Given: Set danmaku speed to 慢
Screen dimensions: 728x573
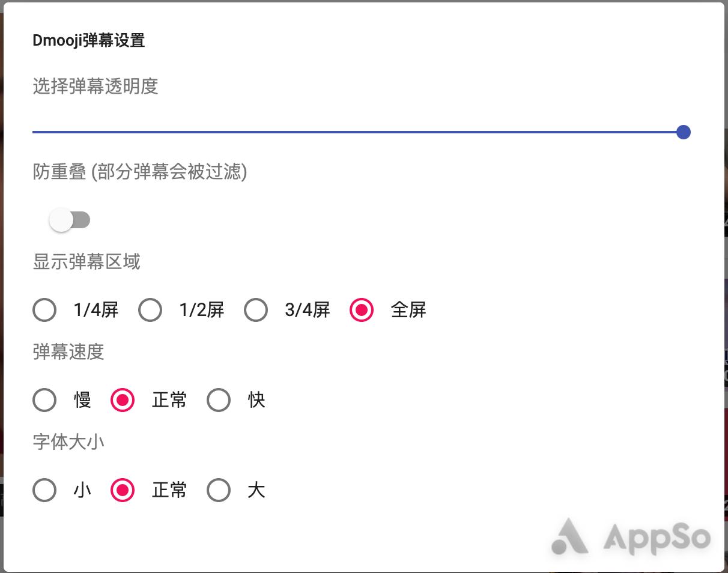Looking at the screenshot, I should click(x=44, y=400).
